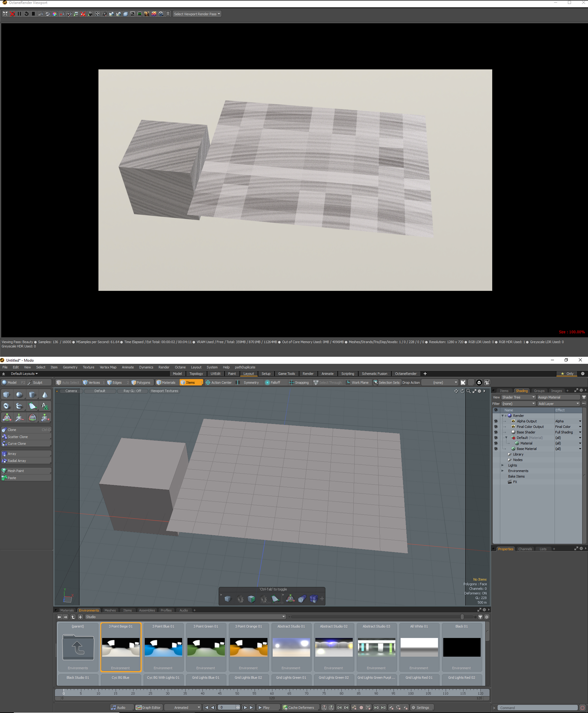This screenshot has width=588, height=713.
Task: Click the Scatter Clone button
Action: click(x=18, y=437)
